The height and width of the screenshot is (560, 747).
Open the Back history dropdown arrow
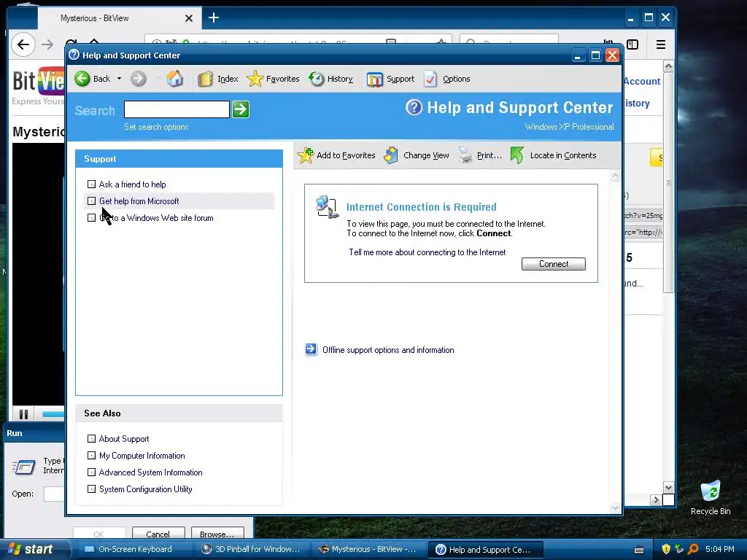(x=119, y=79)
